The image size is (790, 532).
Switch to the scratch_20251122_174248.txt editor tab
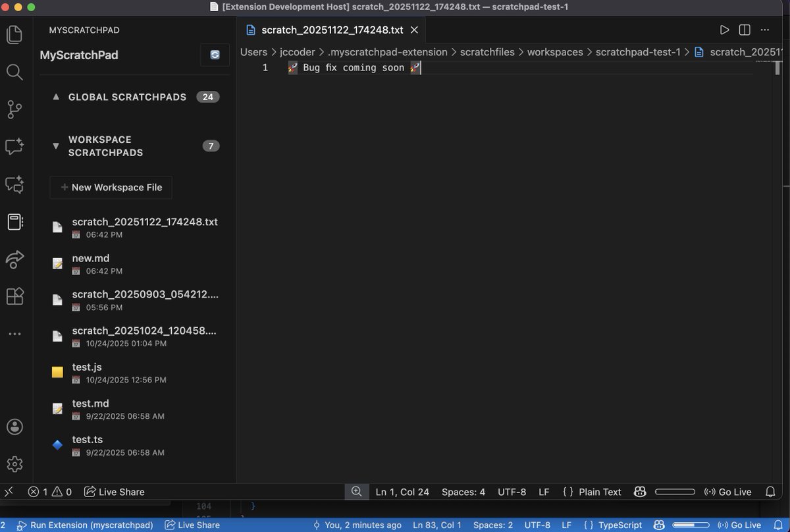click(332, 30)
